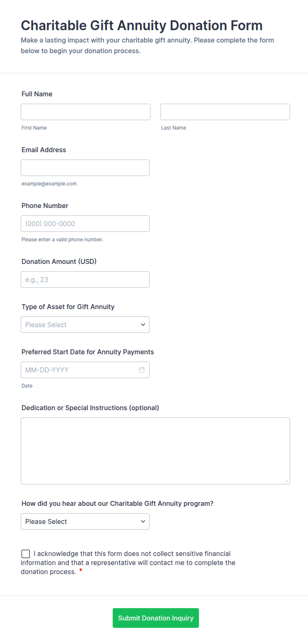308x644 pixels.
Task: Select the Email Address text box
Action: pyautogui.click(x=85, y=168)
